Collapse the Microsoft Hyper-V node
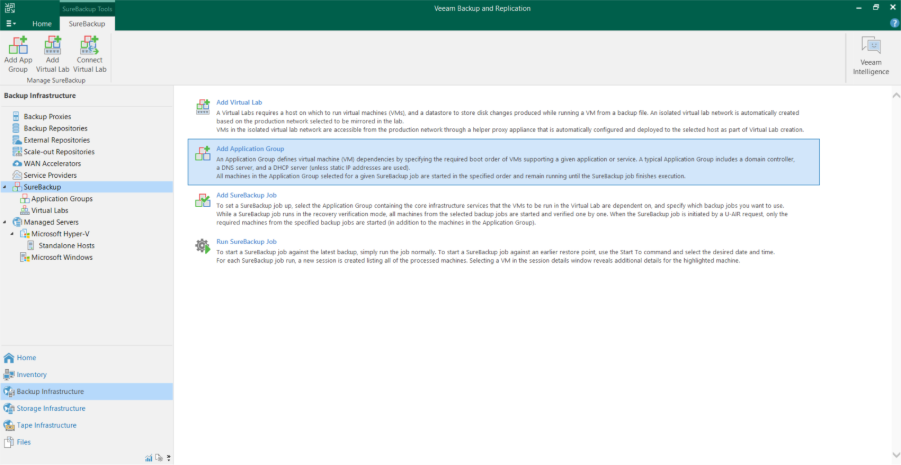The height and width of the screenshot is (465, 901). 13,234
